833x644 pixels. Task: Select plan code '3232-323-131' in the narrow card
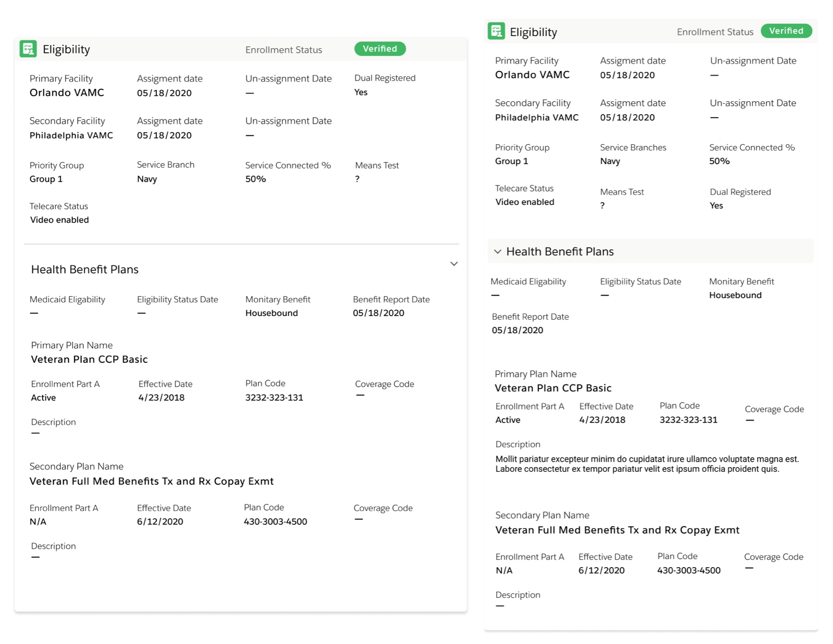[x=689, y=420]
